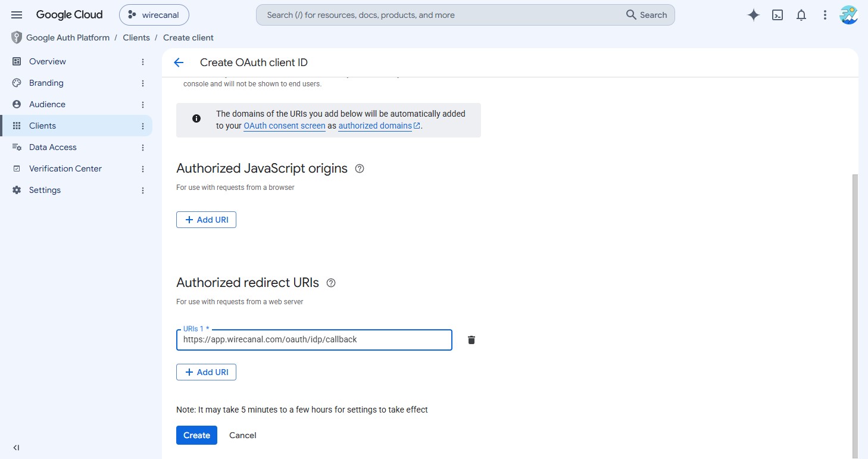The width and height of the screenshot is (868, 459).
Task: Activate Cloud Shell terminal icon
Action: coord(778,15)
